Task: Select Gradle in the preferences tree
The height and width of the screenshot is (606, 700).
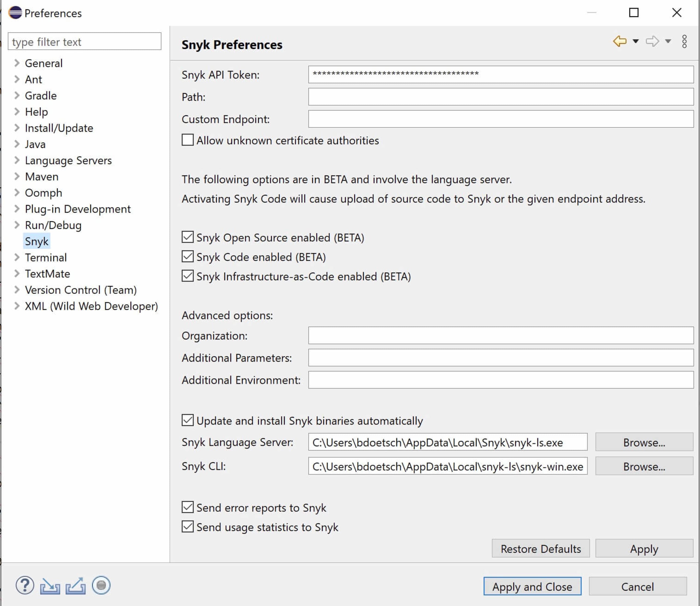Action: pos(40,96)
